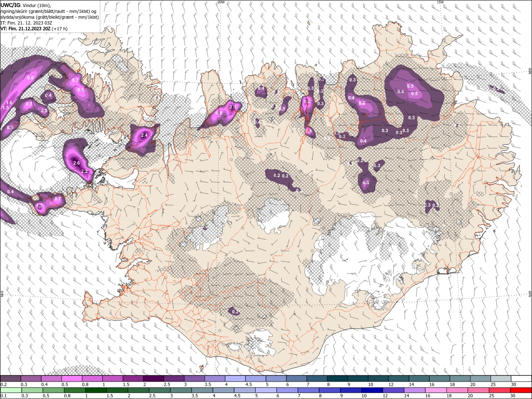Click the 0.2 label under the snow scale
This screenshot has width=532, height=399.
[3, 384]
